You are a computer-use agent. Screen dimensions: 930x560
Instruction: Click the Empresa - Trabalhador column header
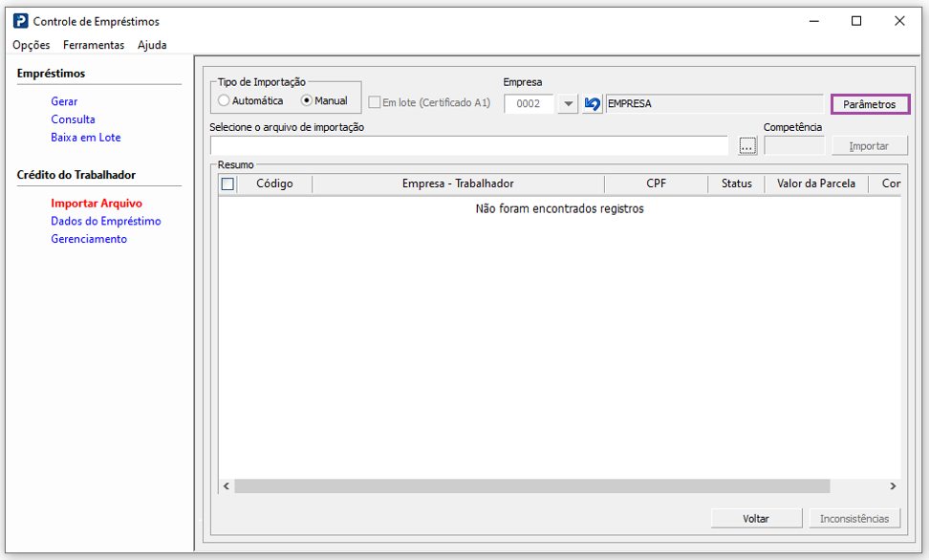458,183
